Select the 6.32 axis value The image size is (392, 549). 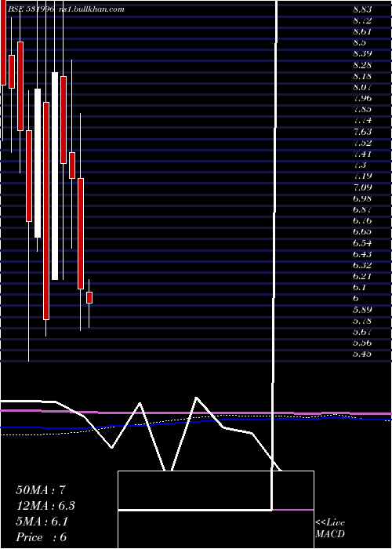click(362, 265)
